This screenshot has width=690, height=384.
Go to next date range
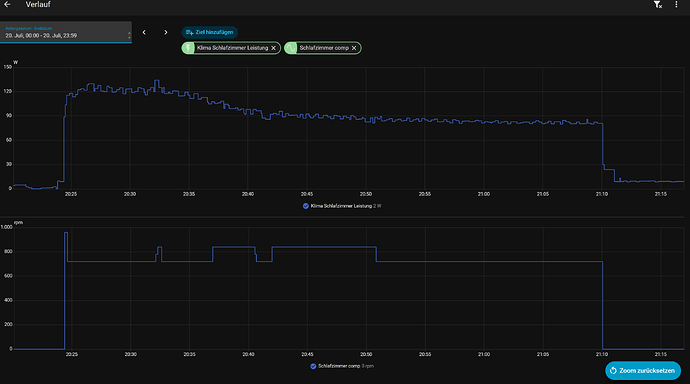click(x=165, y=32)
